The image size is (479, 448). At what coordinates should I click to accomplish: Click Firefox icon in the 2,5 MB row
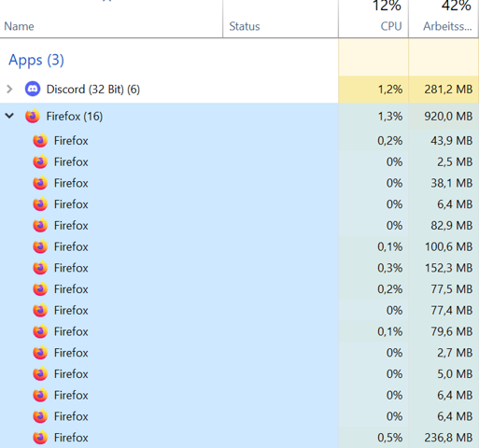(40, 161)
